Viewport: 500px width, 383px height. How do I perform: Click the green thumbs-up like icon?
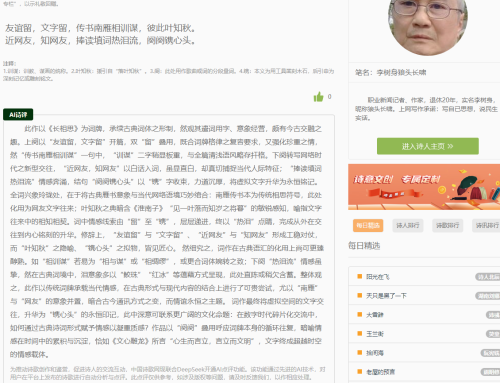pyautogui.click(x=318, y=97)
